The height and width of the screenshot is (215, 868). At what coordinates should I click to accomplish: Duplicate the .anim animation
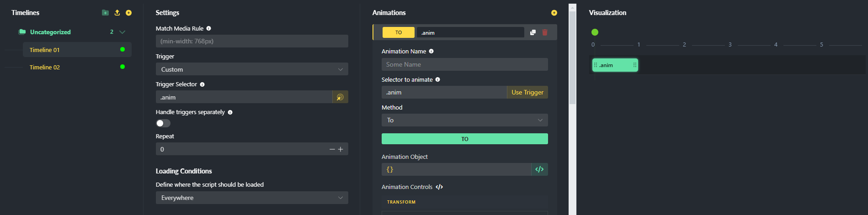coord(533,32)
